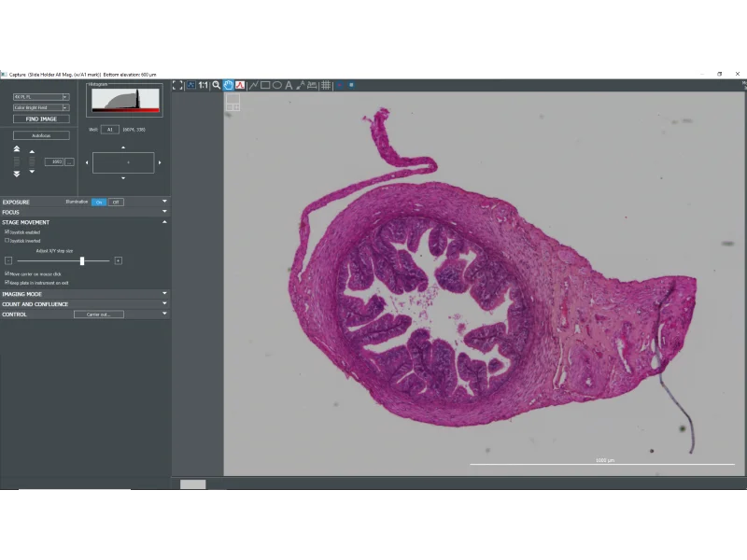The height and width of the screenshot is (560, 747).
Task: Click minus button for X/Y step size
Action: coord(8,260)
